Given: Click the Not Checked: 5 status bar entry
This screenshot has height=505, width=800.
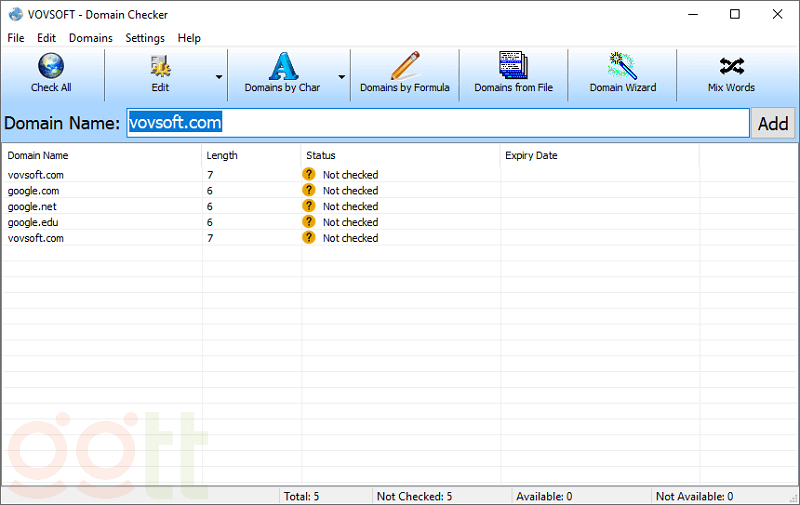Looking at the screenshot, I should 414,496.
